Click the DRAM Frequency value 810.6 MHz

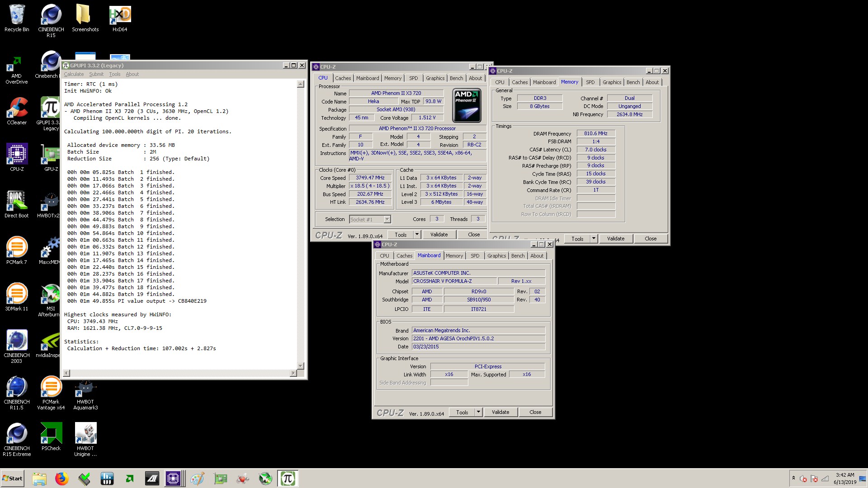(595, 133)
